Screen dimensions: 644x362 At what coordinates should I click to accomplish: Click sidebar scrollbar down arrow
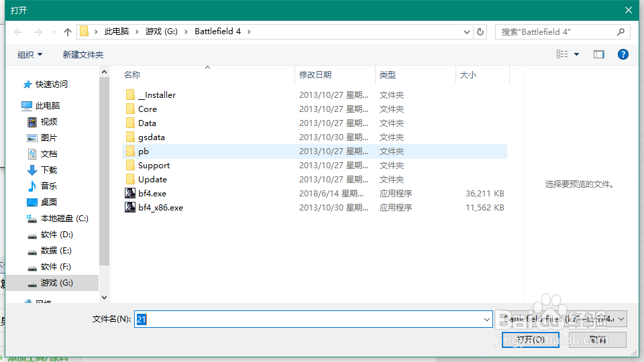click(x=105, y=298)
